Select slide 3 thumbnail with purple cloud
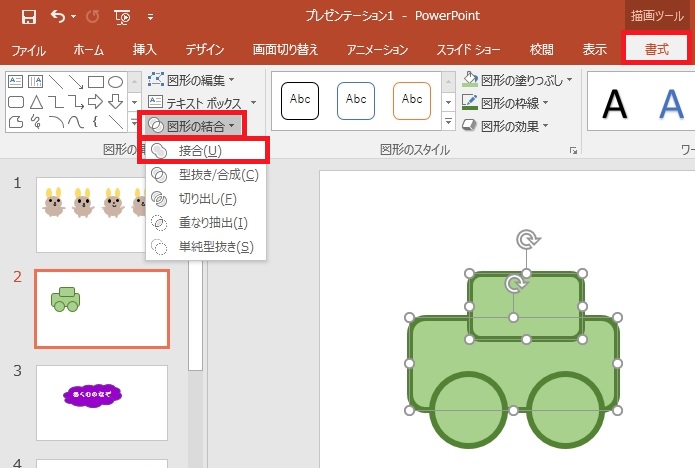 (x=102, y=403)
